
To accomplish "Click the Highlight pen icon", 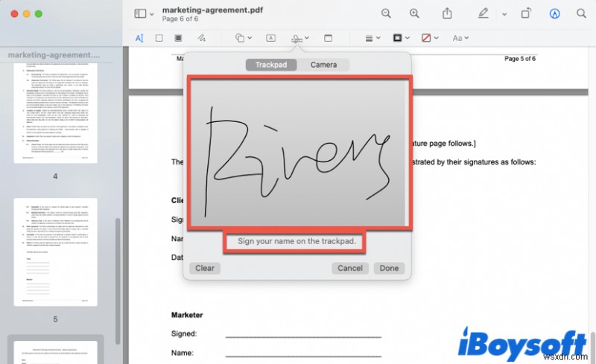I will (x=483, y=13).
